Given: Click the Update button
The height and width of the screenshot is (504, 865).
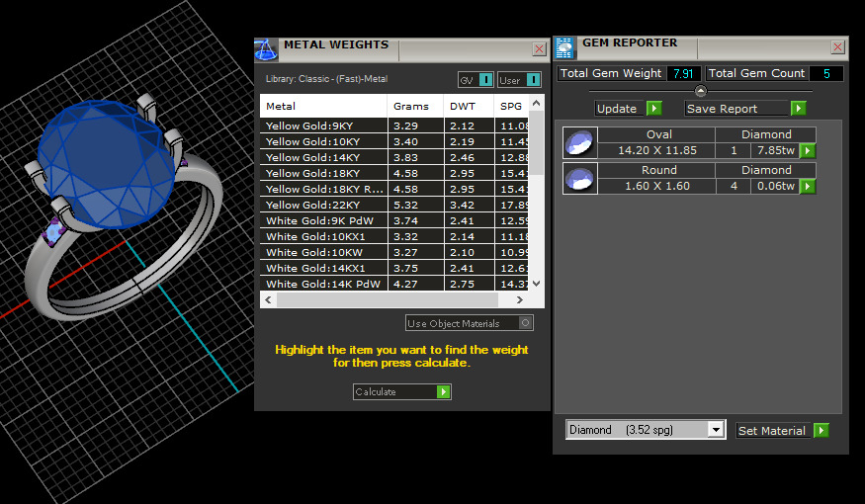Looking at the screenshot, I should (621, 109).
